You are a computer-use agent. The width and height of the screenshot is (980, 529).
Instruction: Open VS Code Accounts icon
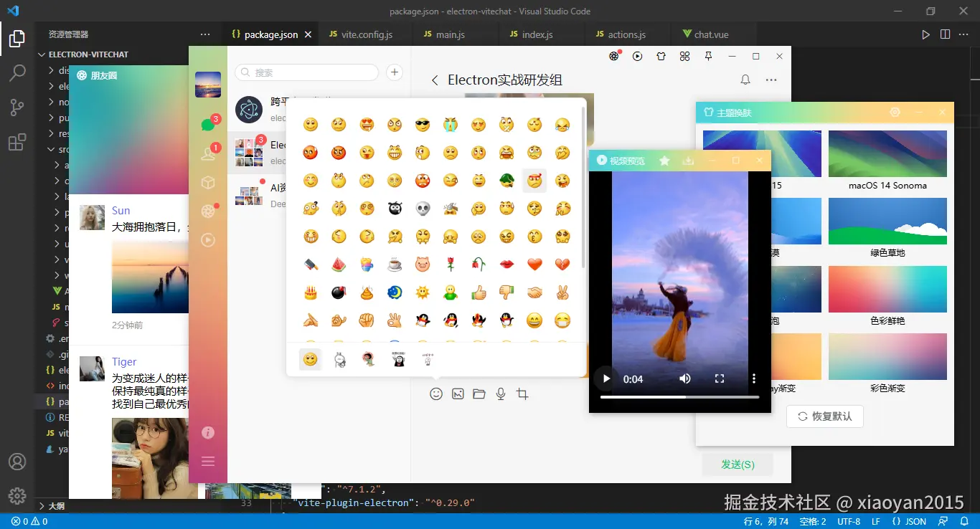tap(17, 462)
